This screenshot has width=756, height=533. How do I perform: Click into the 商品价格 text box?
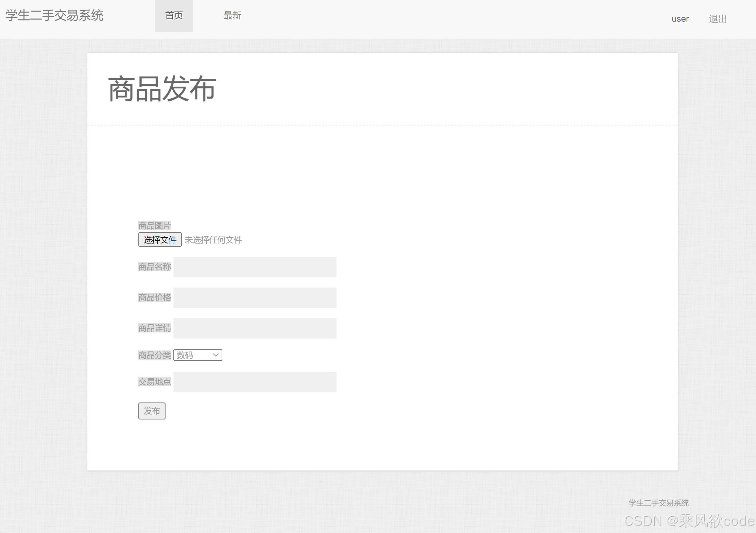(255, 298)
